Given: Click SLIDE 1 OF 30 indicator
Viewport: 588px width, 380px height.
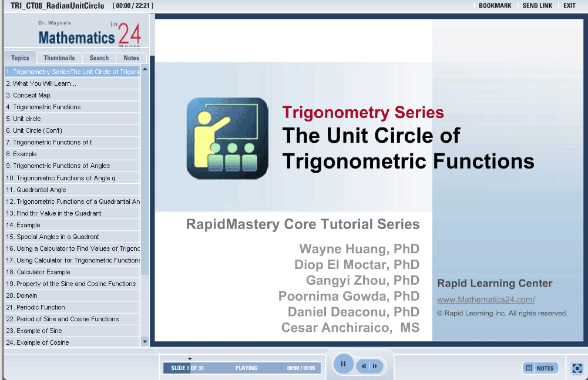Looking at the screenshot, I should (x=187, y=368).
